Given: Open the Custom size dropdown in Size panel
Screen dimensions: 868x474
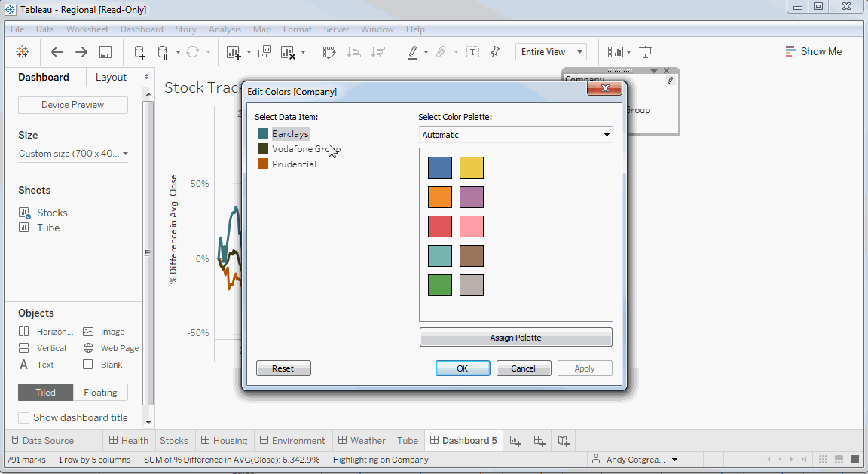Looking at the screenshot, I should click(x=72, y=153).
